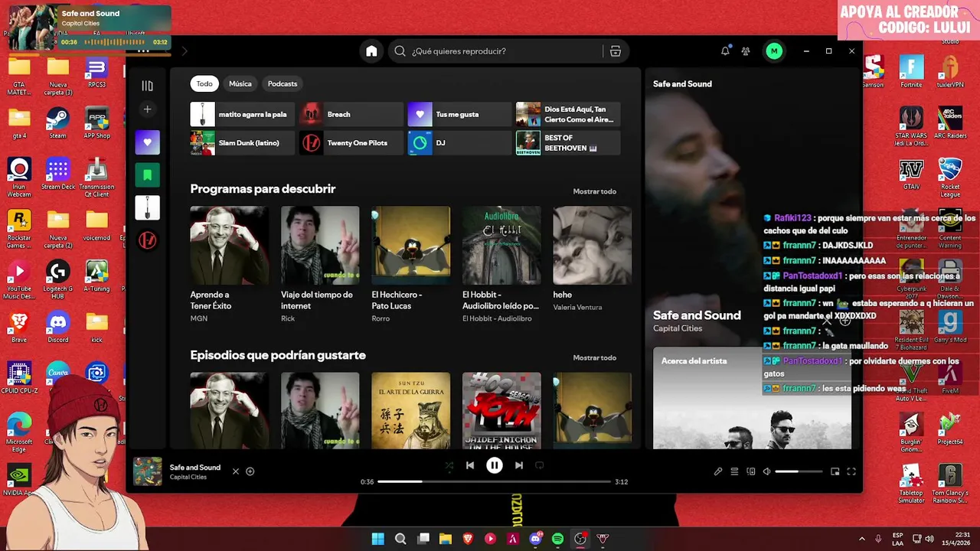Viewport: 980px width, 551px height.
Task: Open Safe and Sound title in player bar
Action: coord(195,467)
